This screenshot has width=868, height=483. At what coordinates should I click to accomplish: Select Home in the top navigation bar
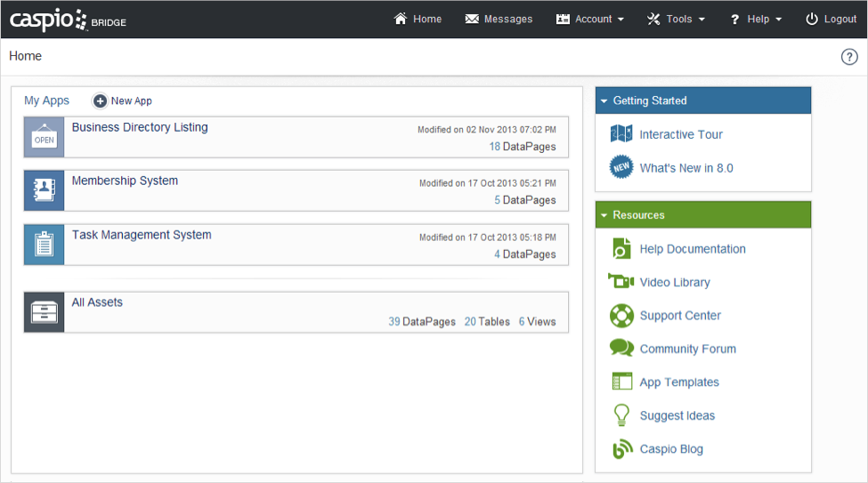click(418, 20)
